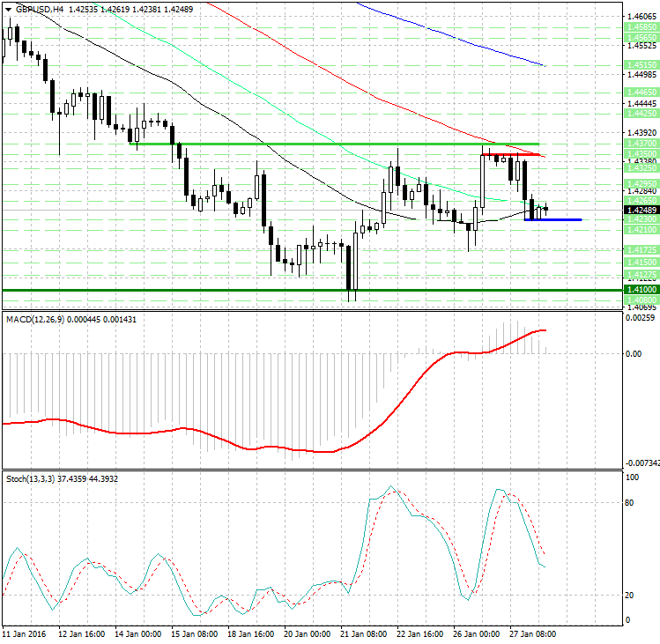Click the 1.46065 top price scale label
The width and height of the screenshot is (660, 644).
tap(641, 17)
